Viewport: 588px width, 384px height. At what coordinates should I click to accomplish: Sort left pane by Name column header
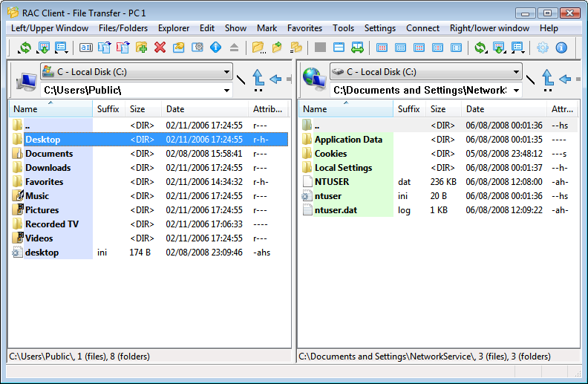point(50,108)
